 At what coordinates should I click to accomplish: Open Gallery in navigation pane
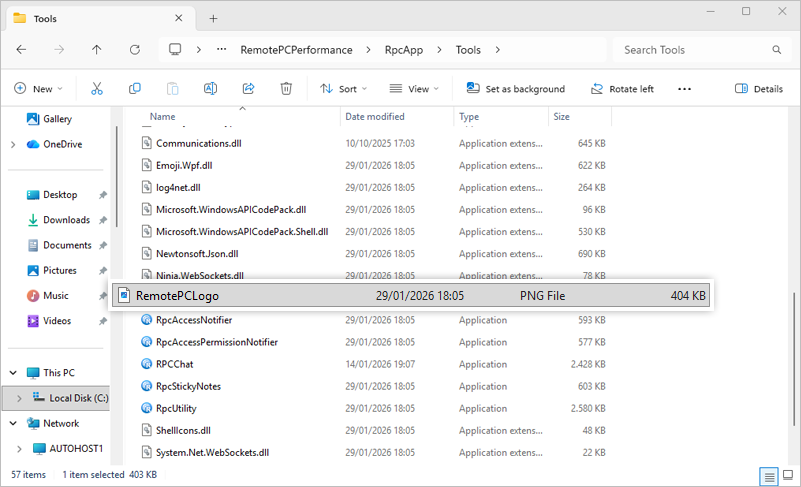[49, 119]
